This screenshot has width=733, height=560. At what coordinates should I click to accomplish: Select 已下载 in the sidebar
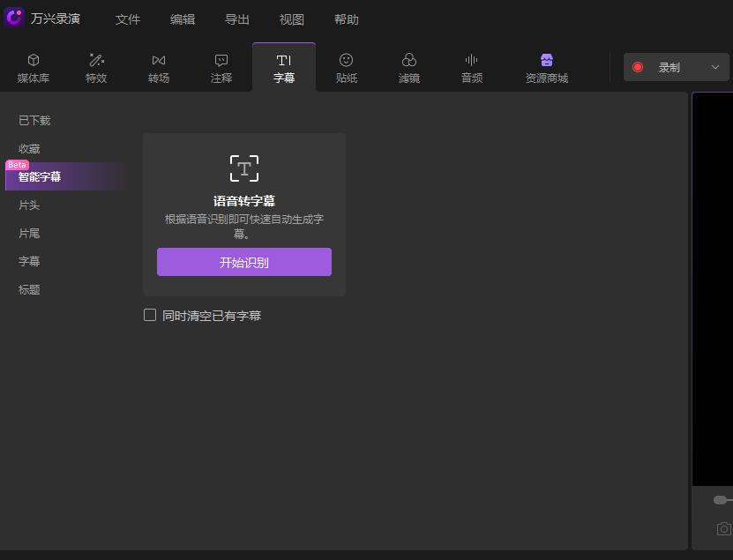click(x=34, y=121)
